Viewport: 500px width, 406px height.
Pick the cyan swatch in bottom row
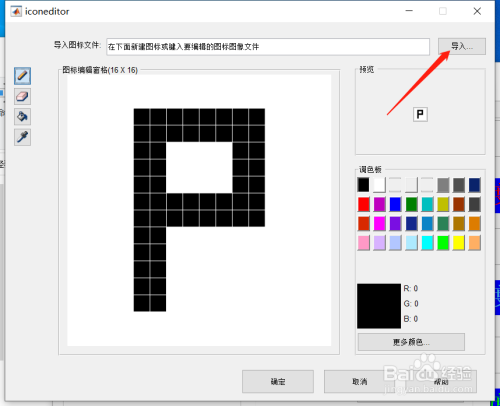[x=427, y=243]
